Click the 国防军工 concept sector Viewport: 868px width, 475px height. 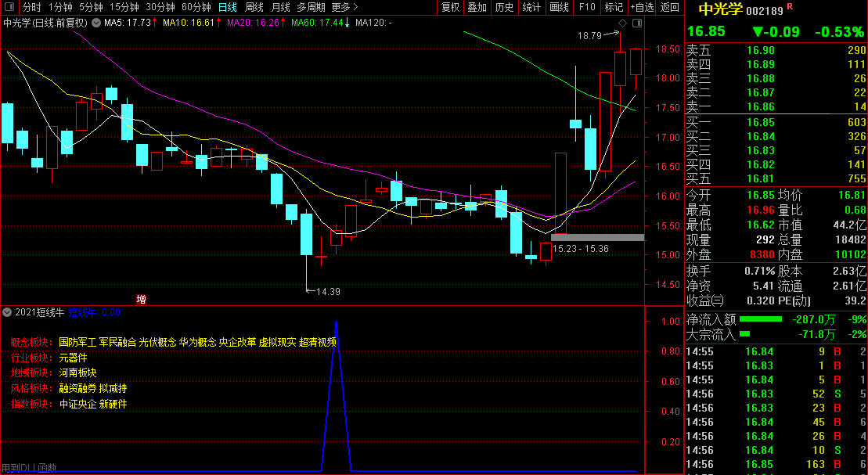pos(77,342)
